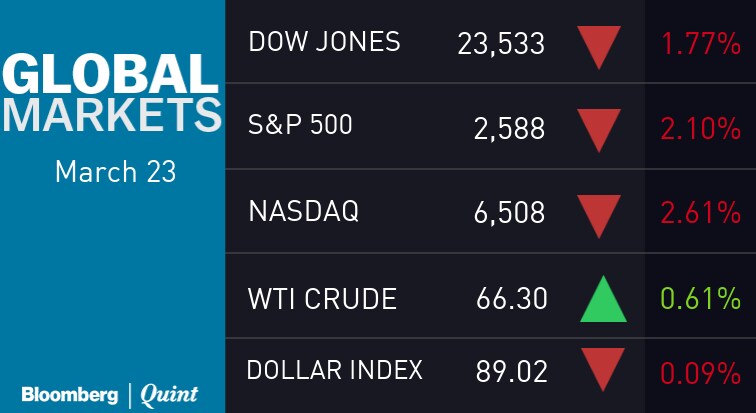Click the 1.77% Dow Jones change
The width and height of the screenshot is (756, 413).
pos(700,45)
